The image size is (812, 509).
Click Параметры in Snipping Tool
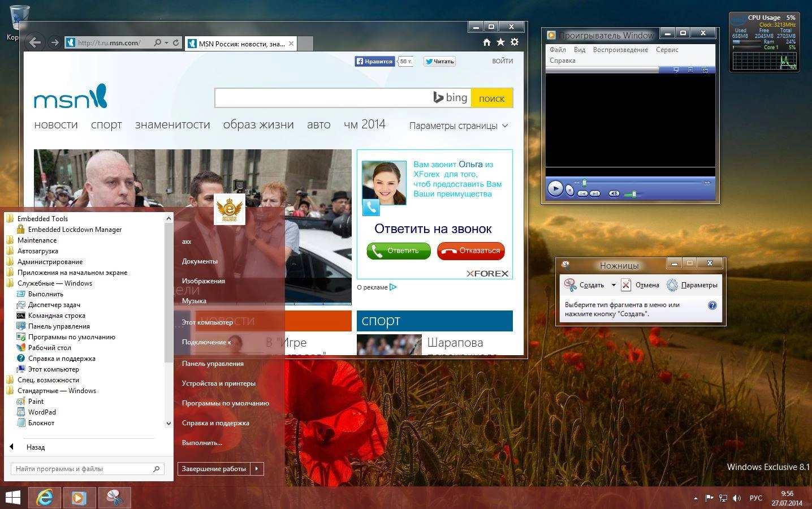pyautogui.click(x=692, y=285)
